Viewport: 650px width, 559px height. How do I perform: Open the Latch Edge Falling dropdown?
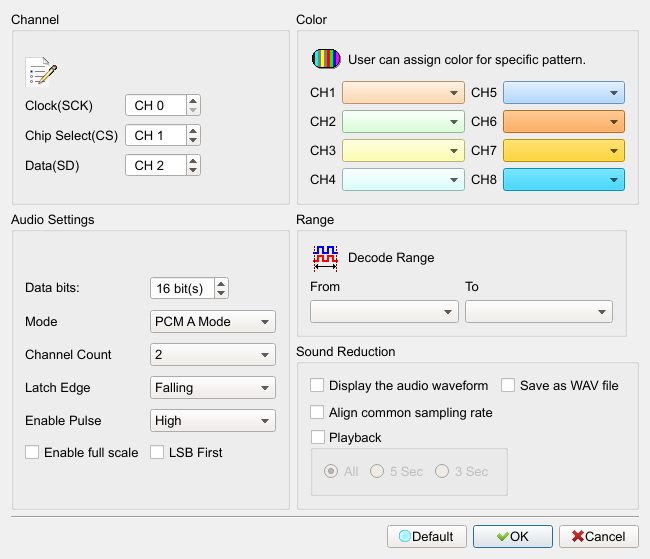pos(213,388)
